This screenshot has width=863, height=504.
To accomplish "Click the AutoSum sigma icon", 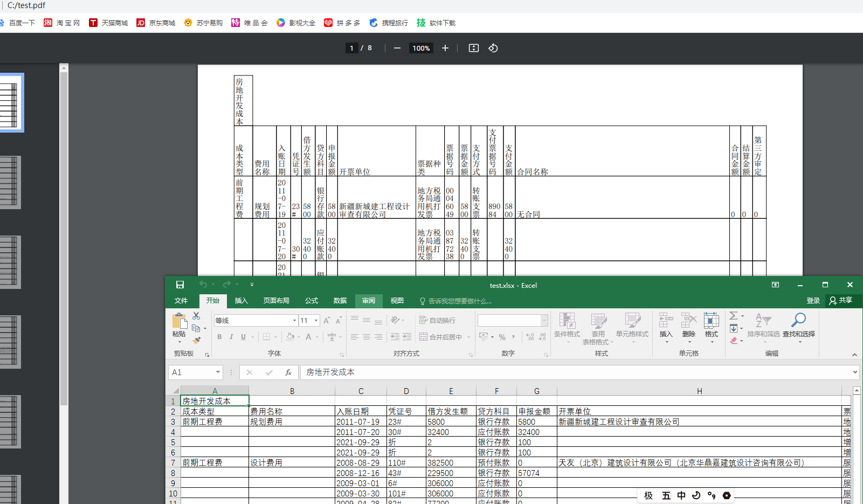I will click(x=733, y=316).
